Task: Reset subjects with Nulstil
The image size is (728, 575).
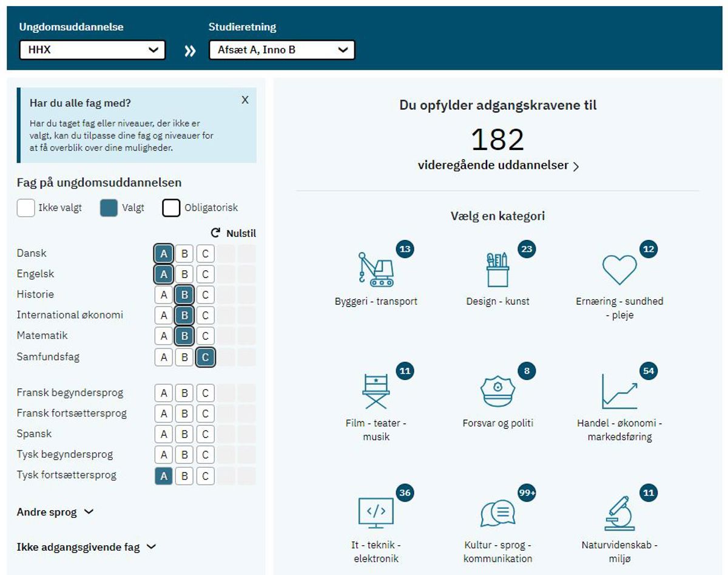Action: (x=234, y=233)
